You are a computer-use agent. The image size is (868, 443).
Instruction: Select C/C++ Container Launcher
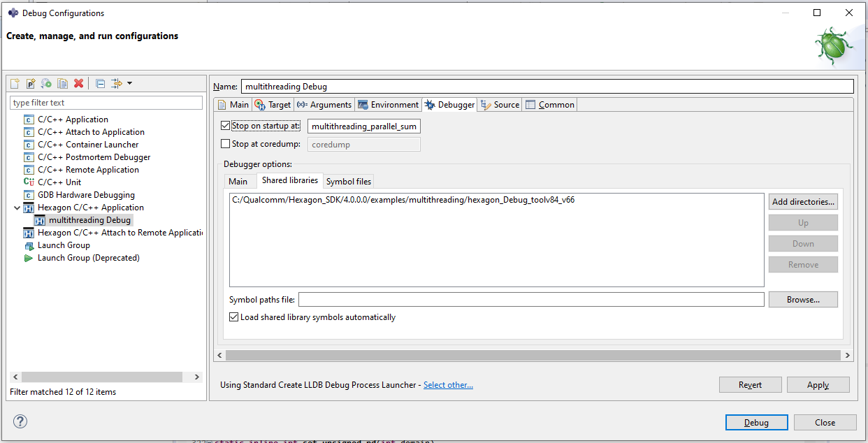[88, 145]
